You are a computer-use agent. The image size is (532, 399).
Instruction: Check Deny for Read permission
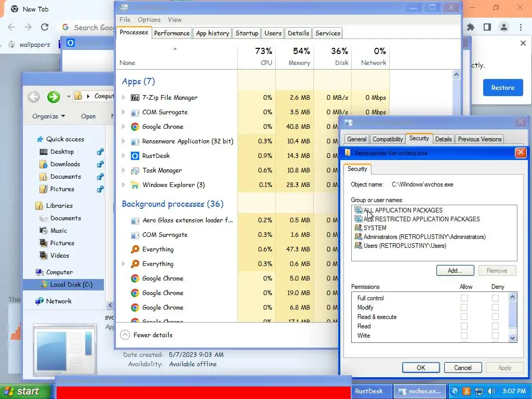click(x=495, y=326)
